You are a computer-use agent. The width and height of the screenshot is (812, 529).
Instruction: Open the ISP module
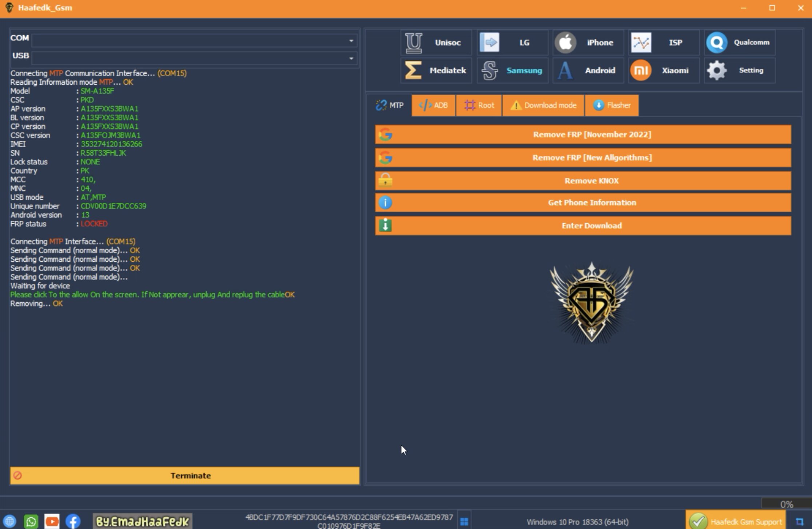coord(664,43)
